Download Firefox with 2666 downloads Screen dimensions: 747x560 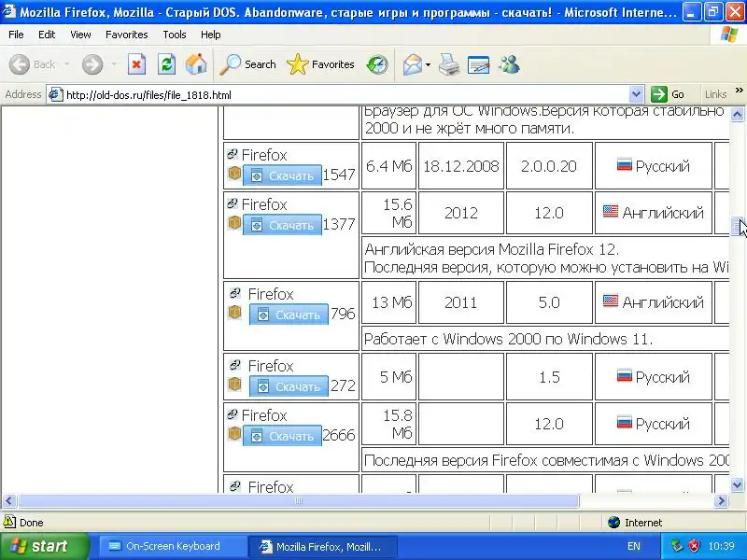(x=282, y=436)
